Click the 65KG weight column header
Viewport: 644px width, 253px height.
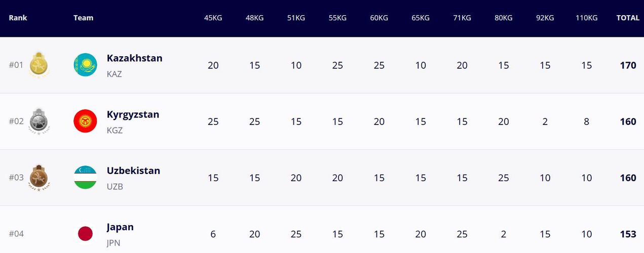420,18
